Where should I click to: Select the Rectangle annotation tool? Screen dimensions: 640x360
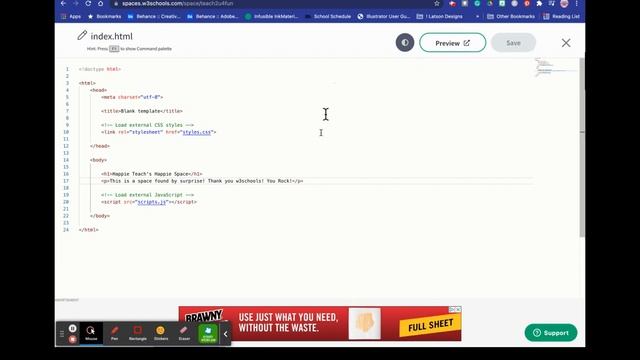point(138,333)
